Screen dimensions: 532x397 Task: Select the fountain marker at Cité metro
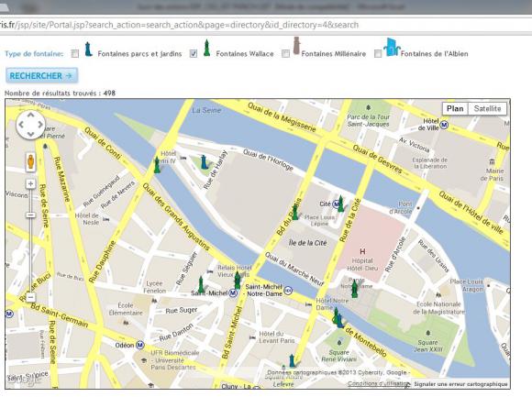click(x=340, y=204)
